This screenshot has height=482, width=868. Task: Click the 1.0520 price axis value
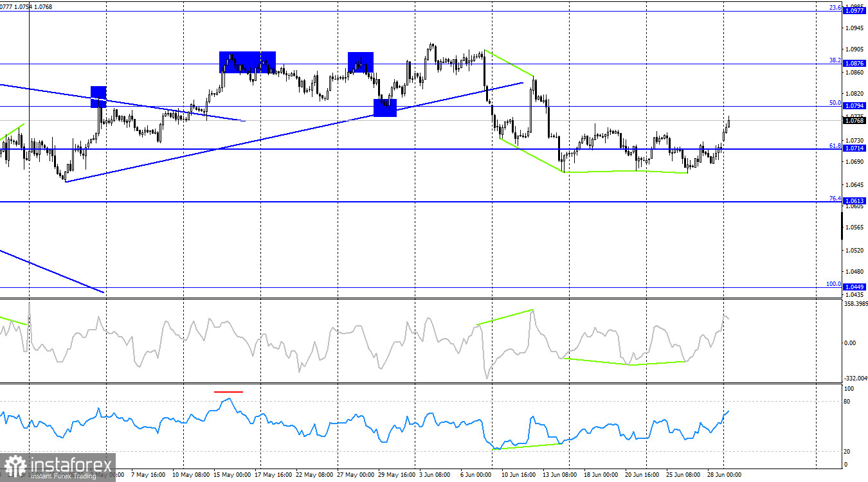click(x=854, y=251)
